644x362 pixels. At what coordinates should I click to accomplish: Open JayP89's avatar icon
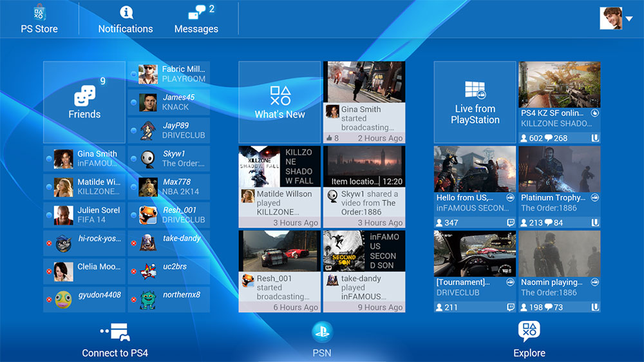coord(148,131)
